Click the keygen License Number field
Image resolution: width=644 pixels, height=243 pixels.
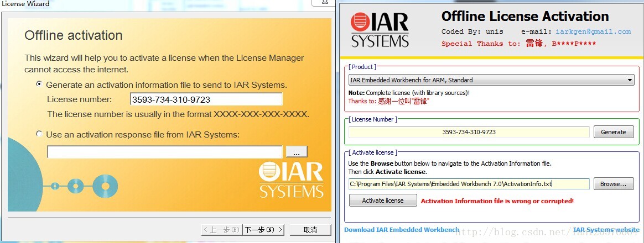(469, 132)
